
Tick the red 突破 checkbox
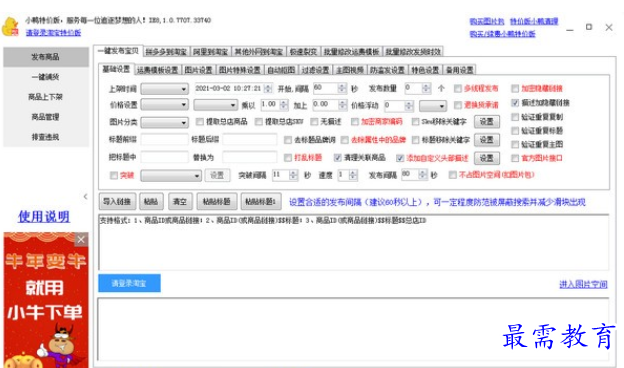coord(114,175)
